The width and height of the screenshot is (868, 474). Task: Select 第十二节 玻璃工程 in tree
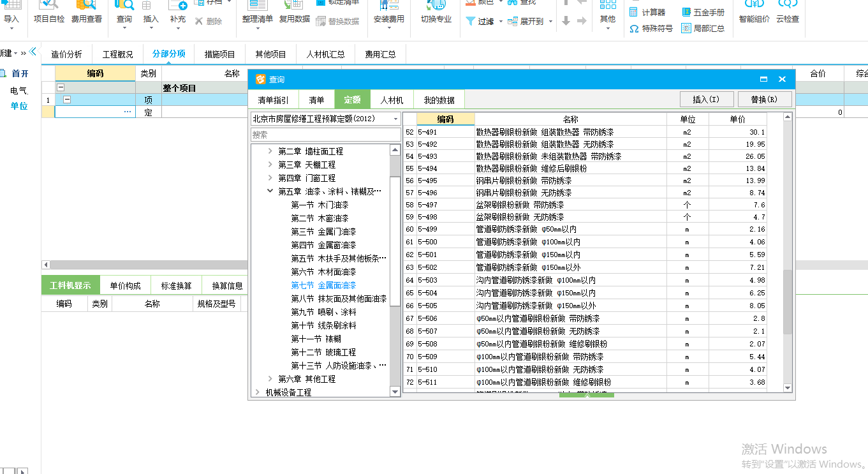[x=324, y=352]
